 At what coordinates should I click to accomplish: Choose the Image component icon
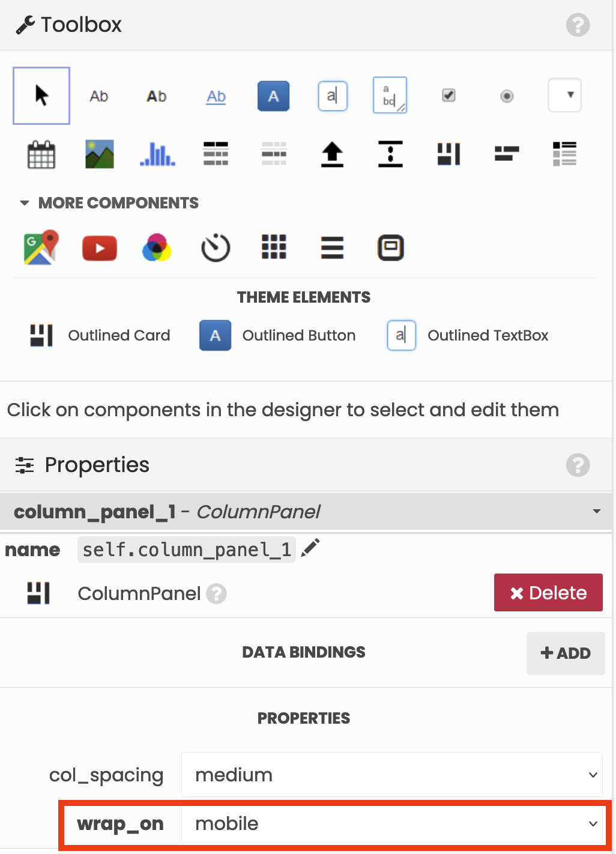100,154
